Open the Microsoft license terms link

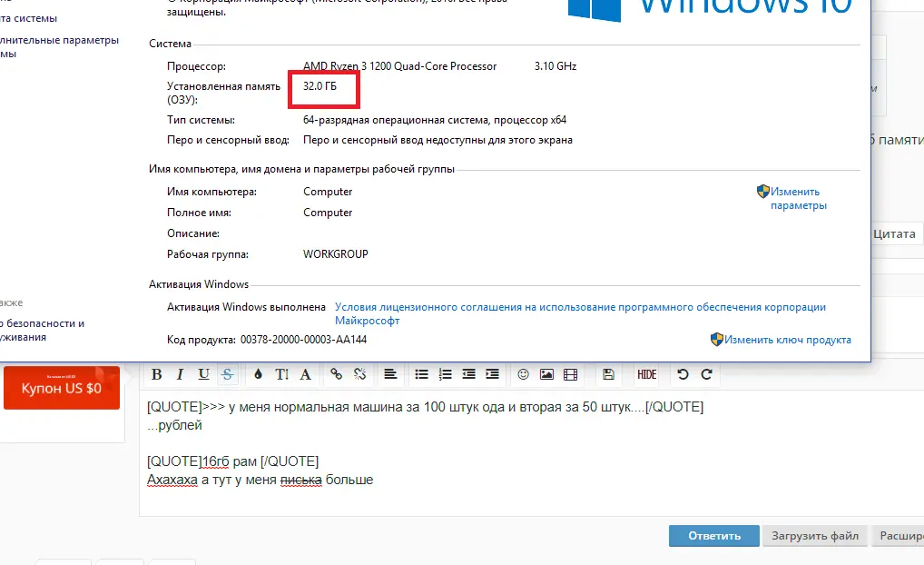(x=580, y=313)
